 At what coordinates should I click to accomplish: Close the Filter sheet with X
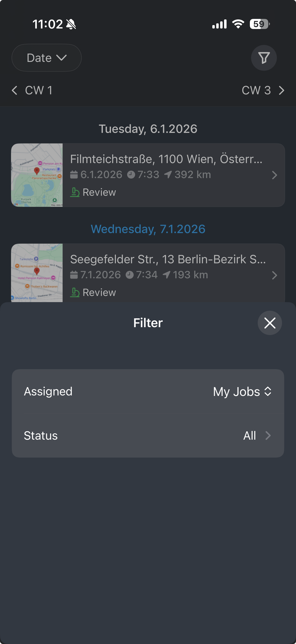point(269,323)
